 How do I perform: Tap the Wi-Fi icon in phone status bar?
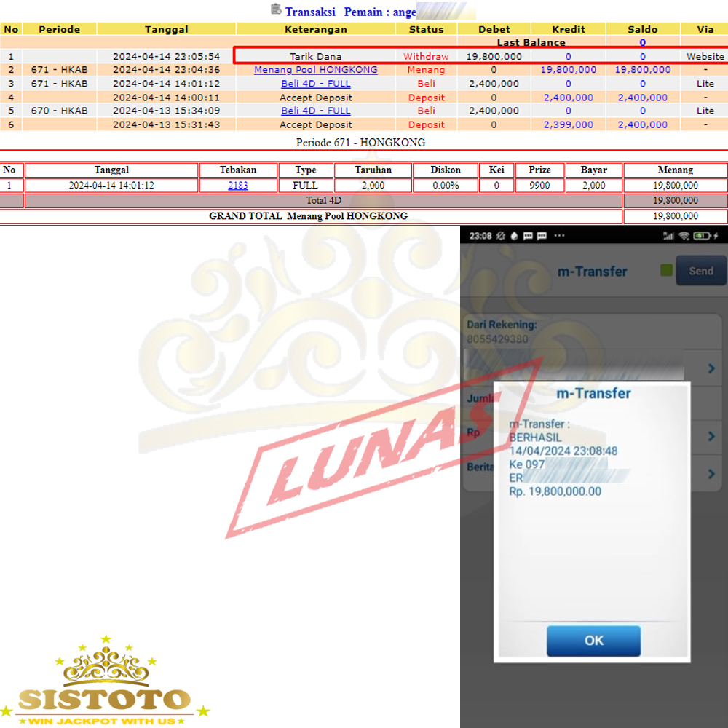tap(684, 236)
